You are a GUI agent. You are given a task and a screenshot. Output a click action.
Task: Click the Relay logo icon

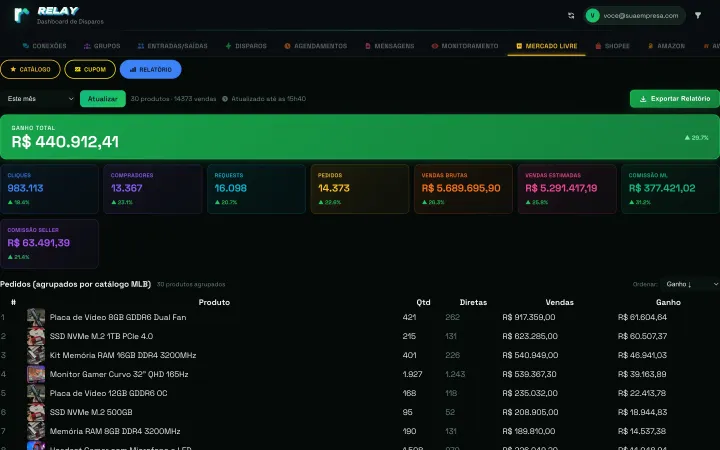(22, 15)
